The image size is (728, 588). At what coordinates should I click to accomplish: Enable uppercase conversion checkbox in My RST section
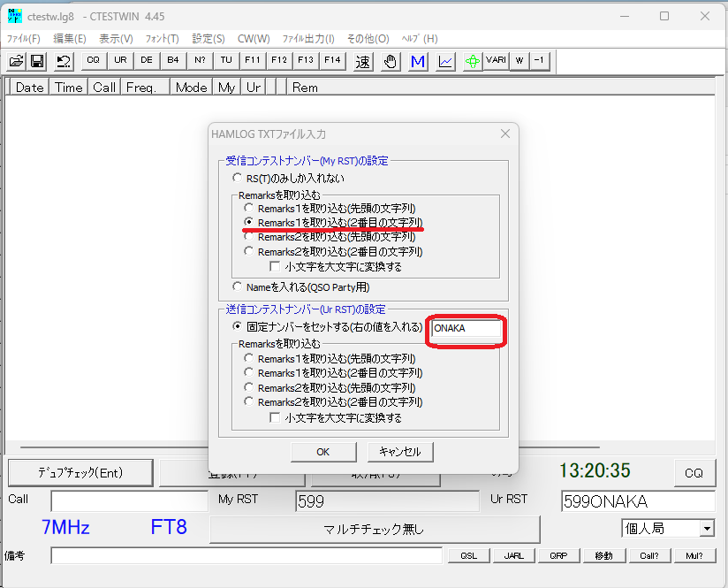[x=275, y=266]
